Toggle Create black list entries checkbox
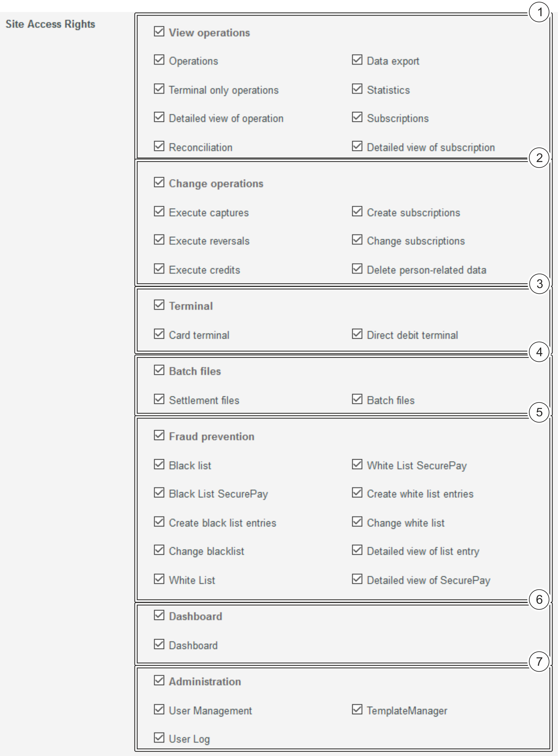This screenshot has width=558, height=756. pyautogui.click(x=159, y=522)
